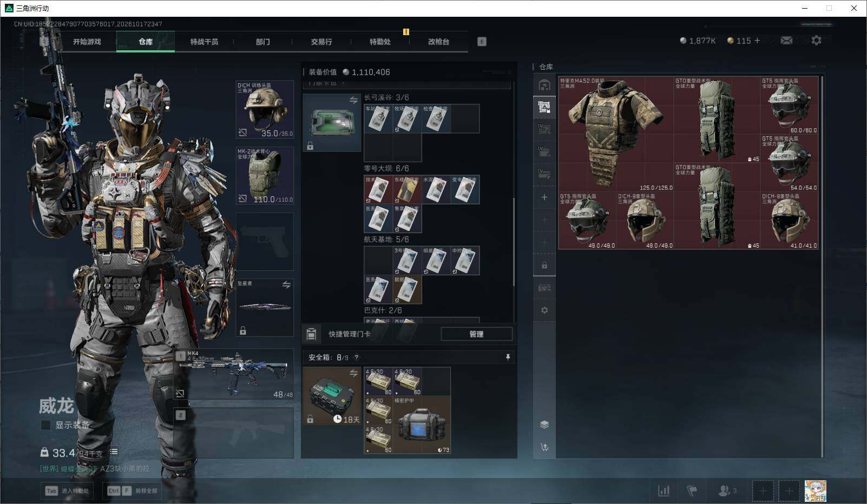The height and width of the screenshot is (504, 867).
Task: Select the highlighted equipment filter icon in warehouse sidebar
Action: click(x=544, y=107)
